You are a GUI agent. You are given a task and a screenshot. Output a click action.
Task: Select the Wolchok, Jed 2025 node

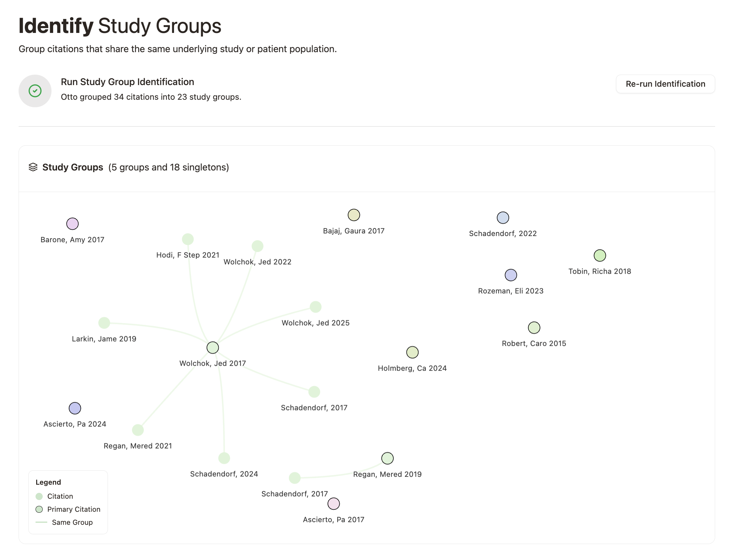[315, 306]
